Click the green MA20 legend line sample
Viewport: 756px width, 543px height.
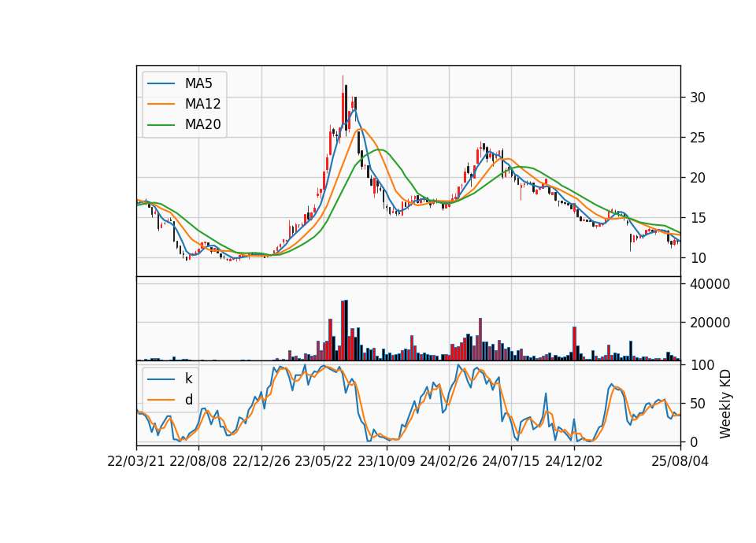pyautogui.click(x=161, y=124)
